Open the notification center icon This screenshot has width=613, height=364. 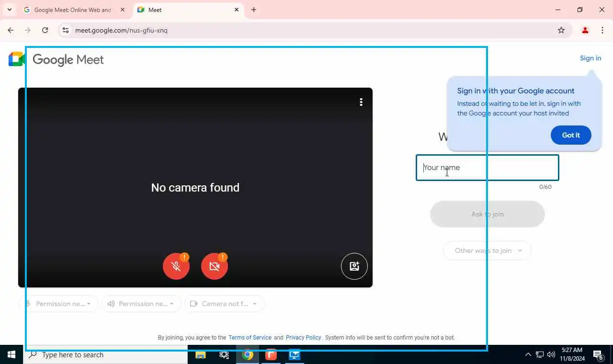[598, 355]
